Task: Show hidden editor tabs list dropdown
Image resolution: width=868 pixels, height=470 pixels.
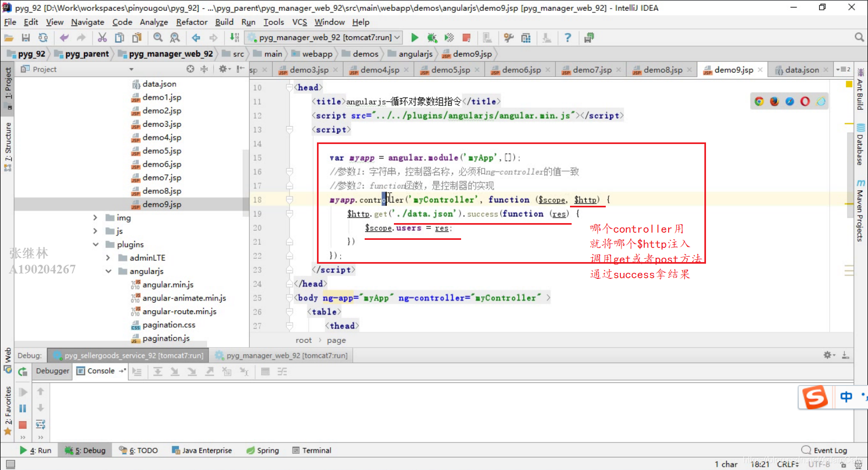Action: [844, 69]
